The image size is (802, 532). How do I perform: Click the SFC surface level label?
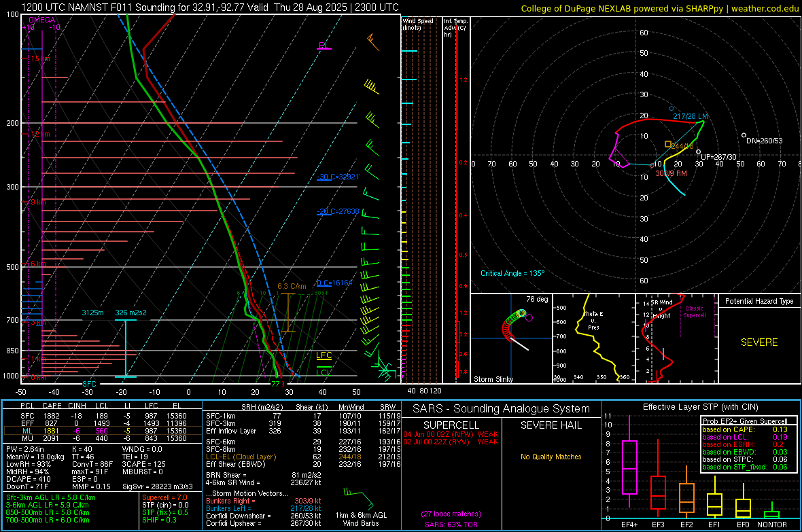point(89,384)
